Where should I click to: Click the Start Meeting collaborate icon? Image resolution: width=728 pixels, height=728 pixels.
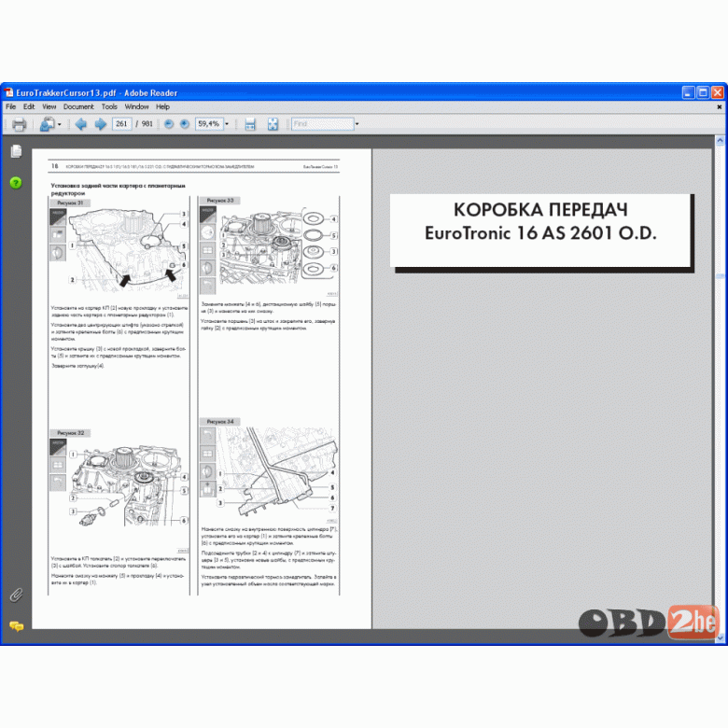click(48, 124)
